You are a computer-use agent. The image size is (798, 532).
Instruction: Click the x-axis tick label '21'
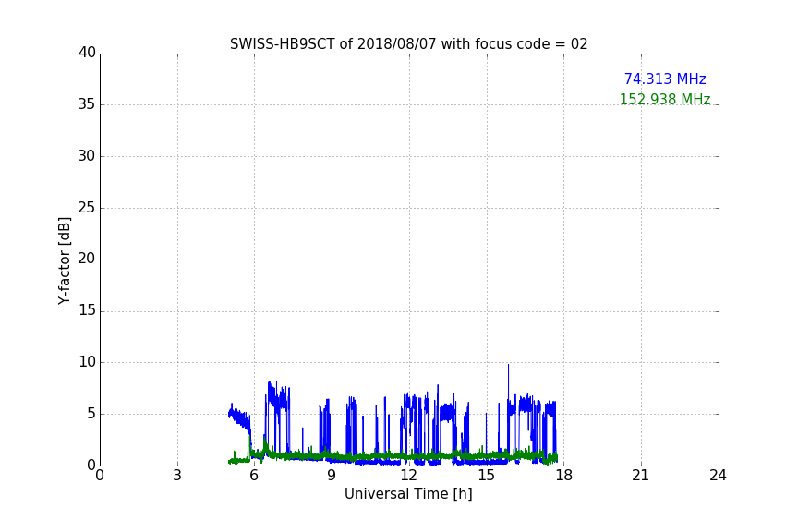(x=641, y=476)
